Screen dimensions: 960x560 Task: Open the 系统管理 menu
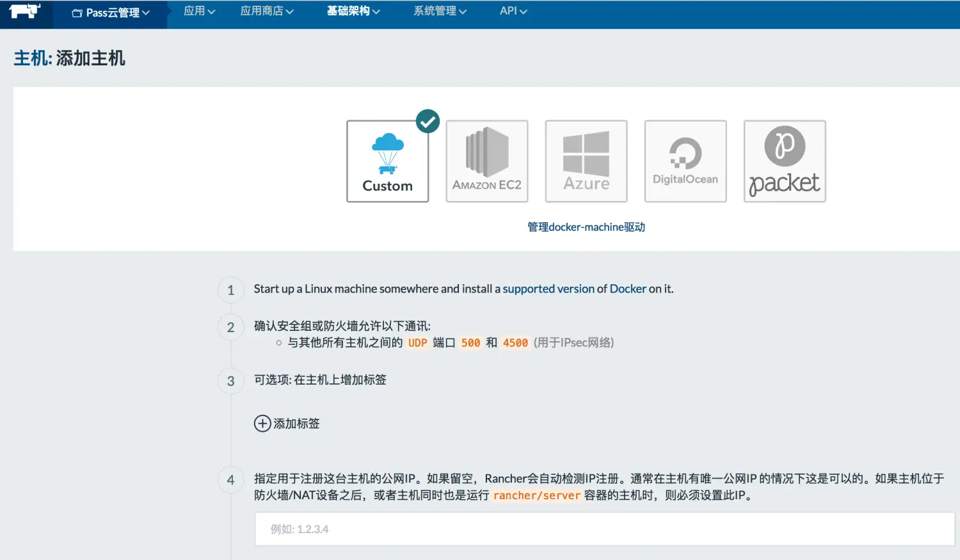(440, 11)
